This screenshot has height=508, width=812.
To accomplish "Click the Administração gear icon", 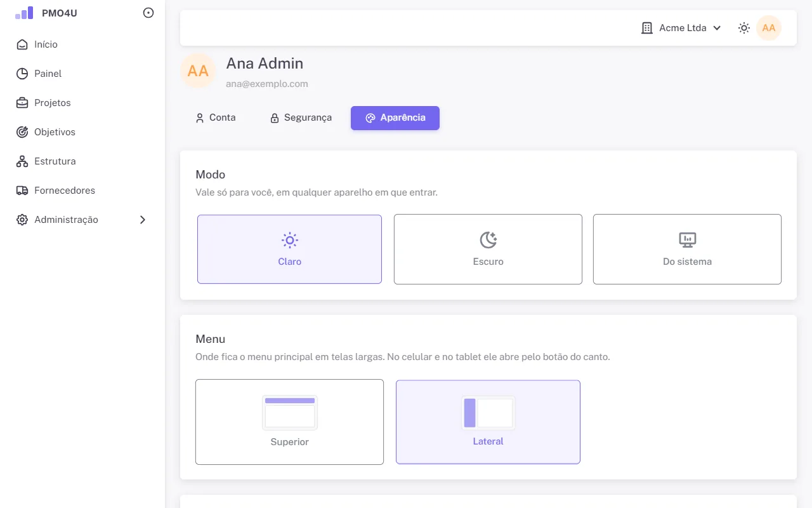I will (x=22, y=220).
